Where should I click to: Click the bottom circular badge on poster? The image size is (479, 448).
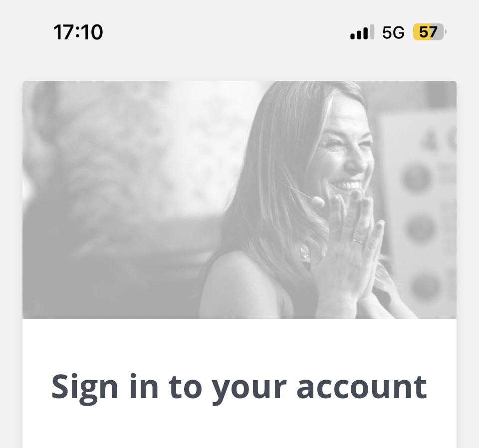click(427, 286)
